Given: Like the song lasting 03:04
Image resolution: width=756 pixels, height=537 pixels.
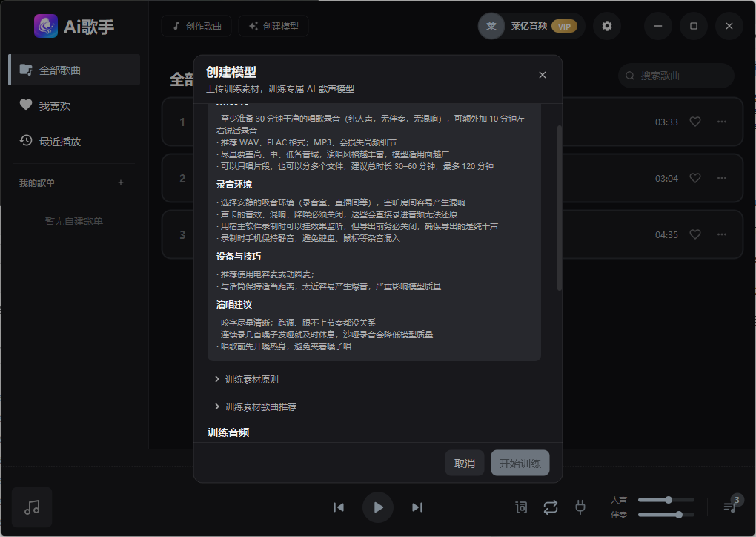Looking at the screenshot, I should coord(694,178).
